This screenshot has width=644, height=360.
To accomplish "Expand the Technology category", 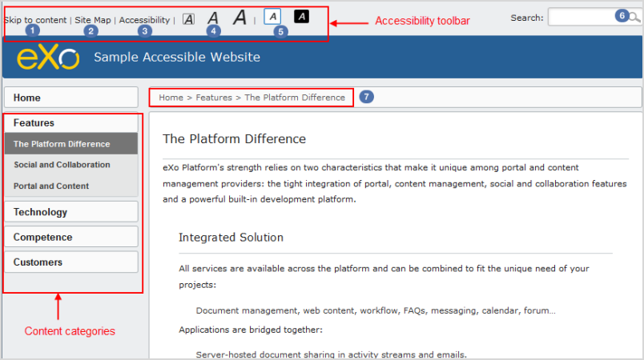I will pos(71,212).
